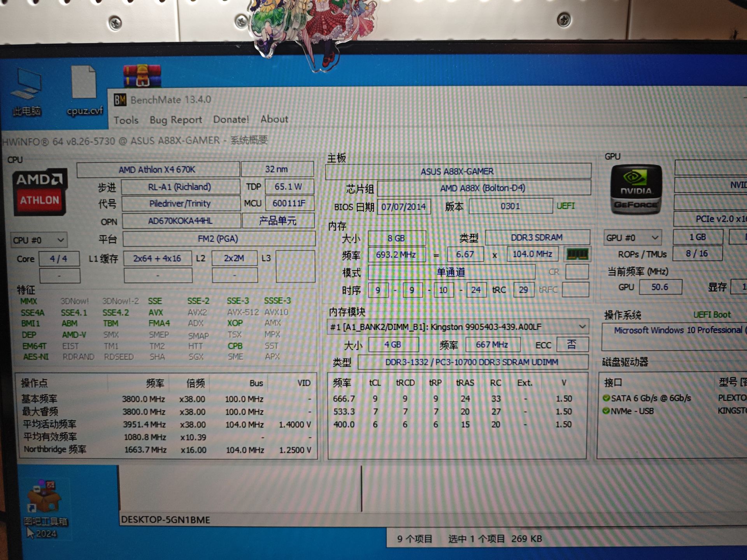Click the GPU clock 50.6 value

pyautogui.click(x=660, y=287)
